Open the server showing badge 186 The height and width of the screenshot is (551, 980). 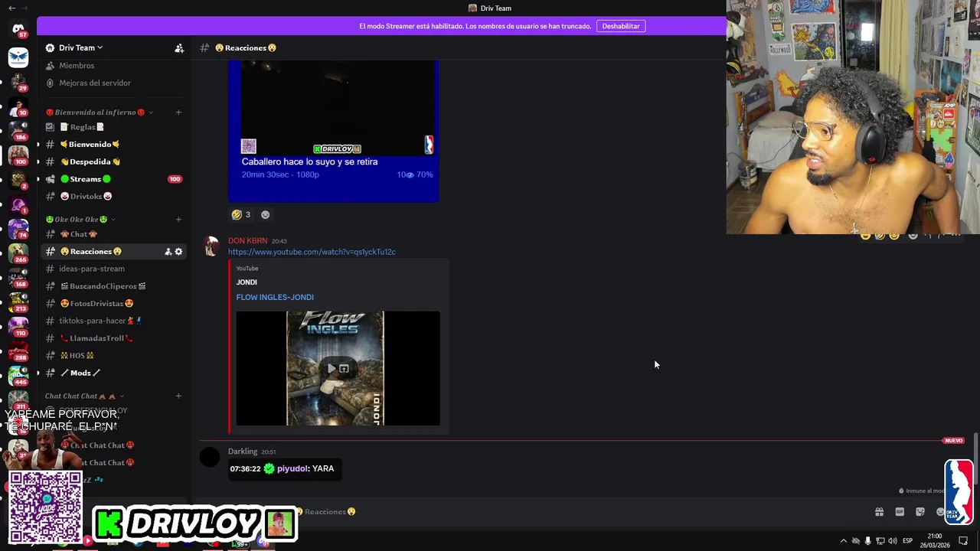[x=18, y=131]
